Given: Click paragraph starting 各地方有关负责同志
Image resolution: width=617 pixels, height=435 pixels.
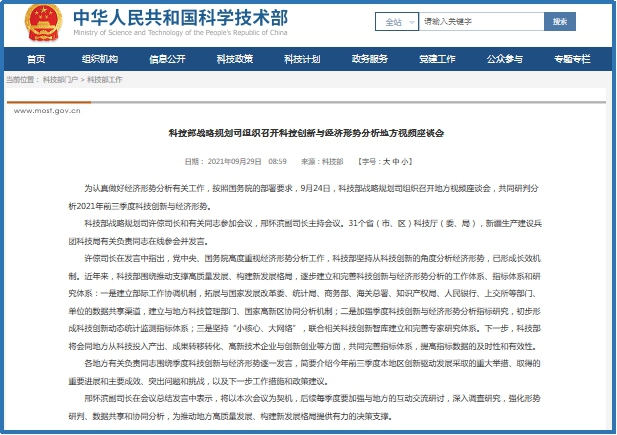Looking at the screenshot, I should coord(304,372).
